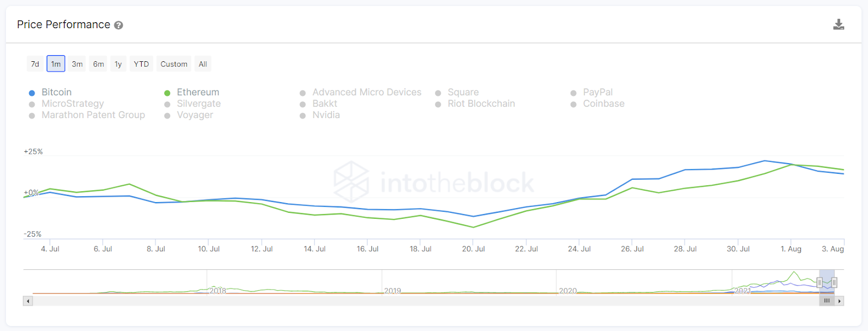This screenshot has height=331, width=868.
Task: Enable the Riot Blockchain series
Action: coord(475,103)
